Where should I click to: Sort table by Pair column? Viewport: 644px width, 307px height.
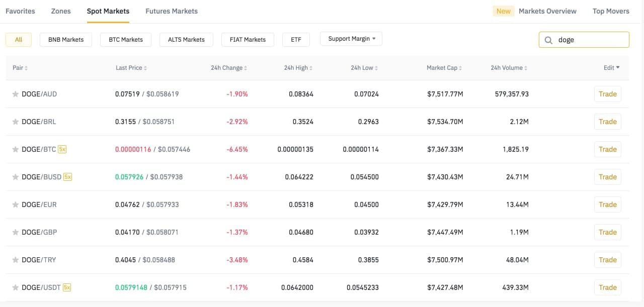point(20,68)
